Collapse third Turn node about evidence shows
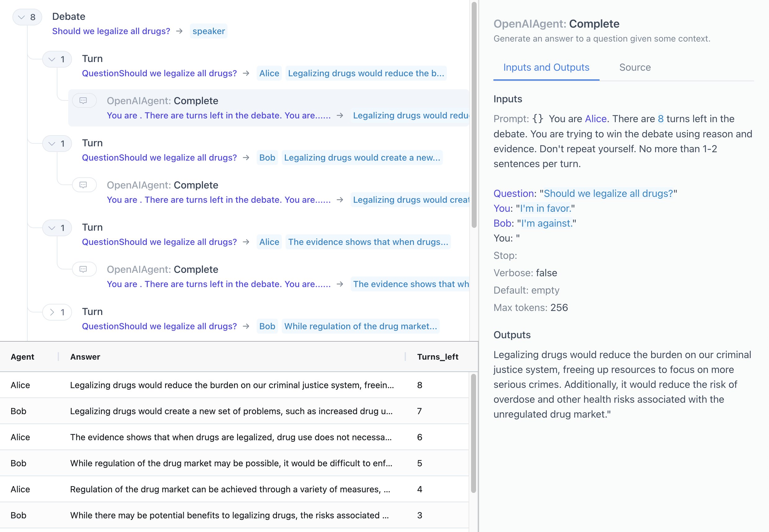 click(x=52, y=228)
